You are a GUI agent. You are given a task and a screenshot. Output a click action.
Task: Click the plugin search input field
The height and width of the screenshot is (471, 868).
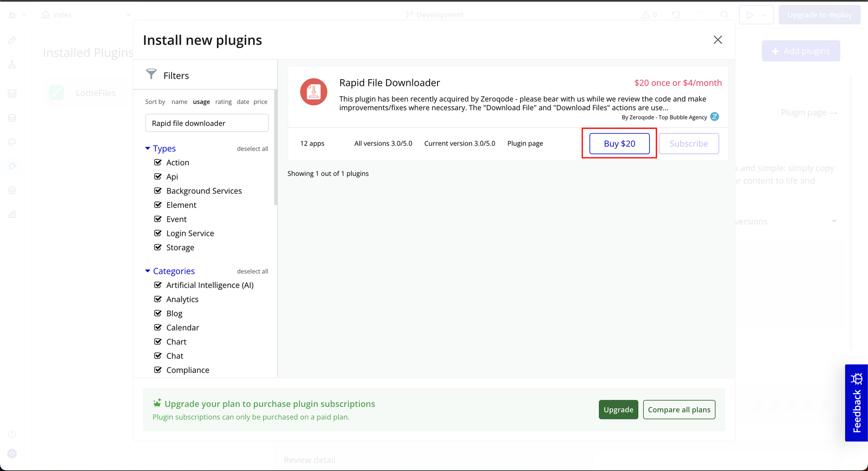pos(207,123)
